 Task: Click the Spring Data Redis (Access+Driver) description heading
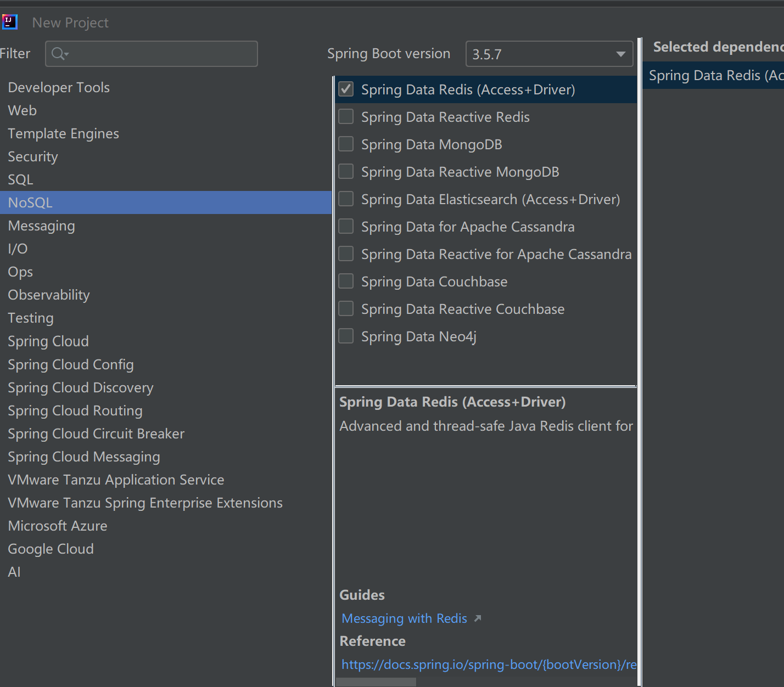452,402
